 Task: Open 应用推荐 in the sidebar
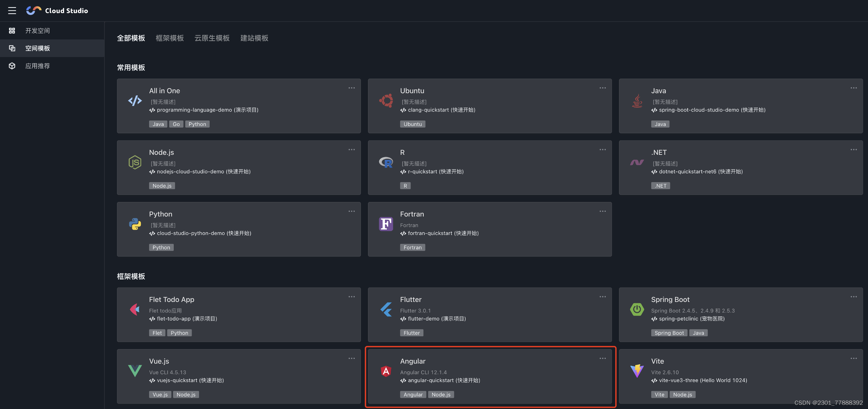click(x=38, y=66)
